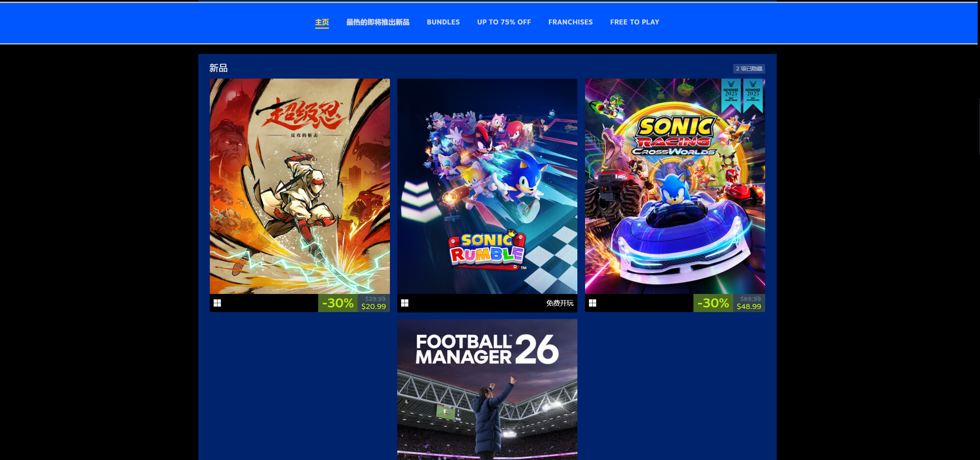Switch to the BUNDLES tab
The height and width of the screenshot is (460, 980).
click(x=443, y=22)
